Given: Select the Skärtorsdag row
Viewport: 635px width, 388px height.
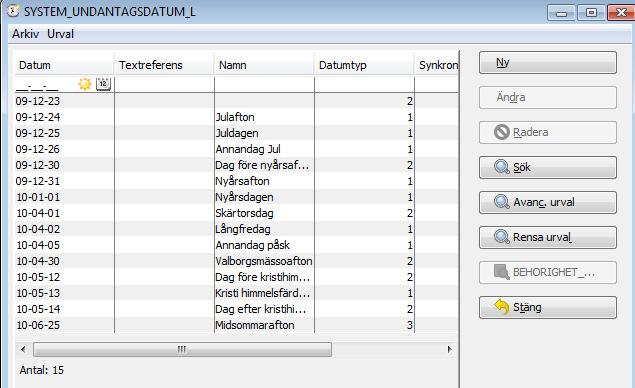Looking at the screenshot, I should tap(237, 213).
